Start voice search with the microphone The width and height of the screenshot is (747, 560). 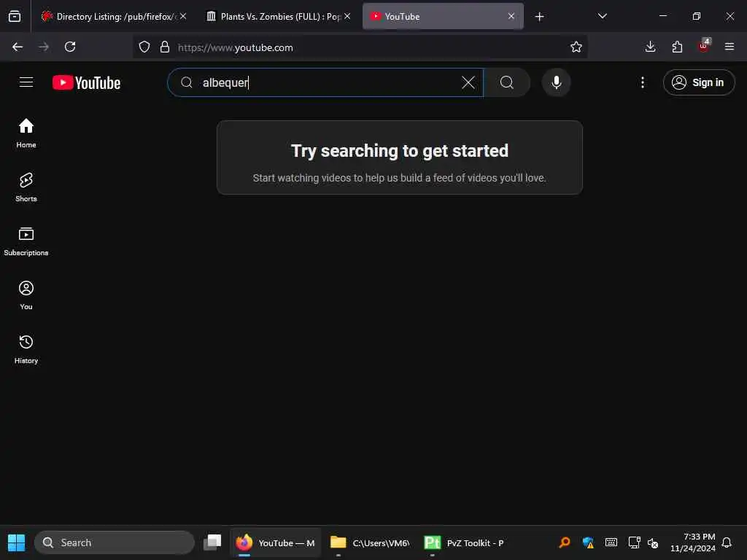pyautogui.click(x=556, y=82)
